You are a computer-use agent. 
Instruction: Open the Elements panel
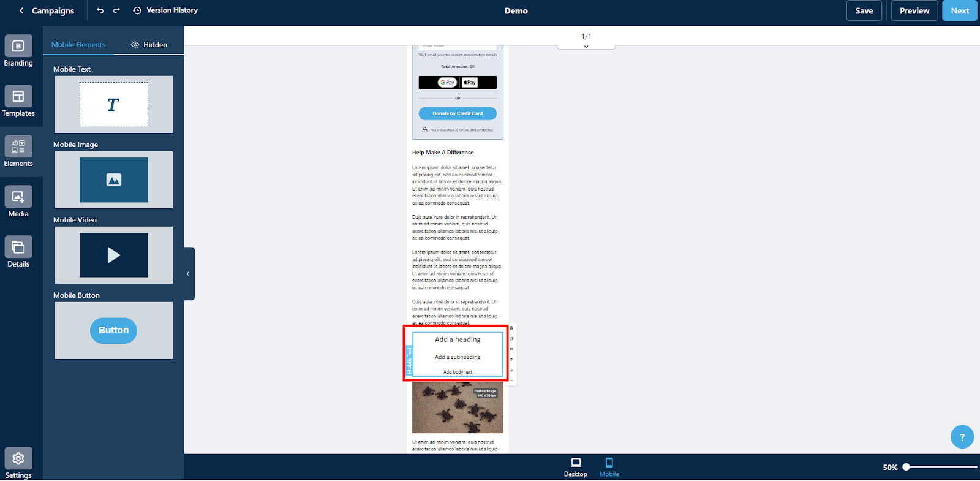pos(18,152)
